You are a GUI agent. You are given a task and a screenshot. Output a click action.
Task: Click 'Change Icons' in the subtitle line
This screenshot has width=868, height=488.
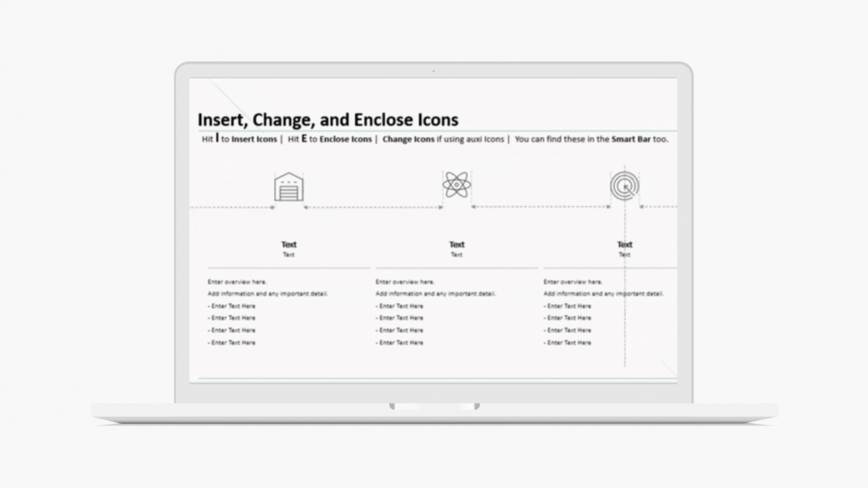409,139
